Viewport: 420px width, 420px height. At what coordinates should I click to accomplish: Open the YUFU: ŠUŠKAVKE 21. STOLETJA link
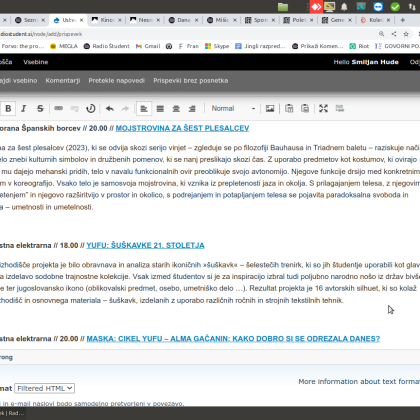click(145, 245)
